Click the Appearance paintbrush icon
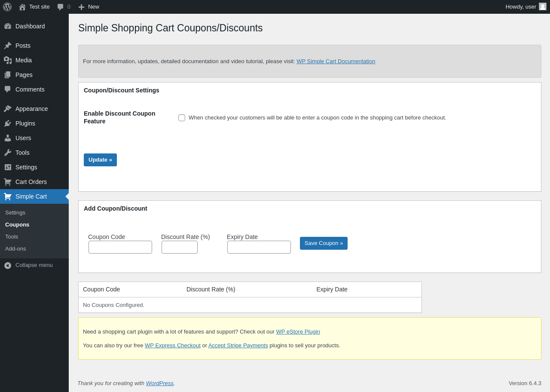This screenshot has height=392, width=550. (x=8, y=109)
